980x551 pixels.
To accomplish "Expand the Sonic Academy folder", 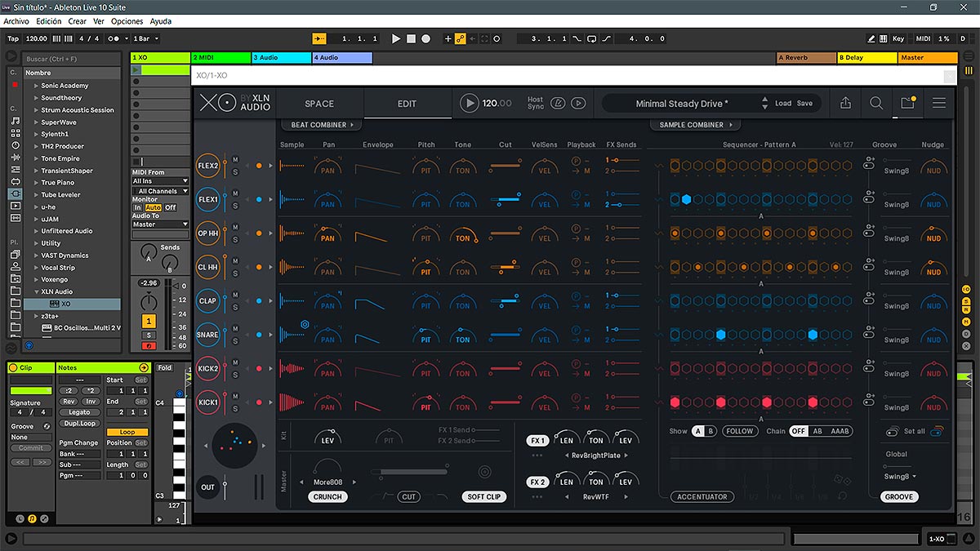I will pos(36,86).
